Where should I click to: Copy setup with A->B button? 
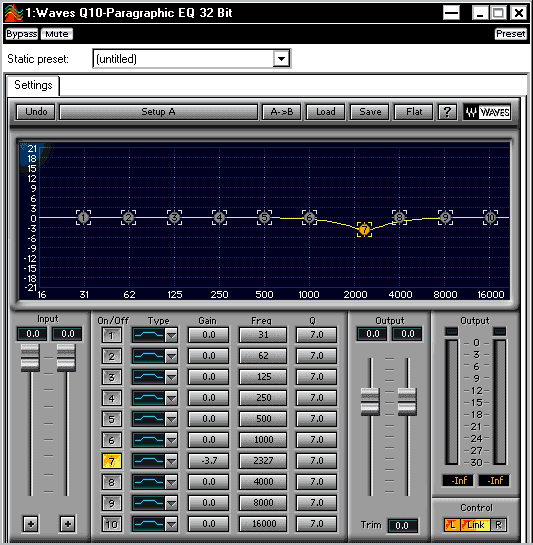point(282,112)
